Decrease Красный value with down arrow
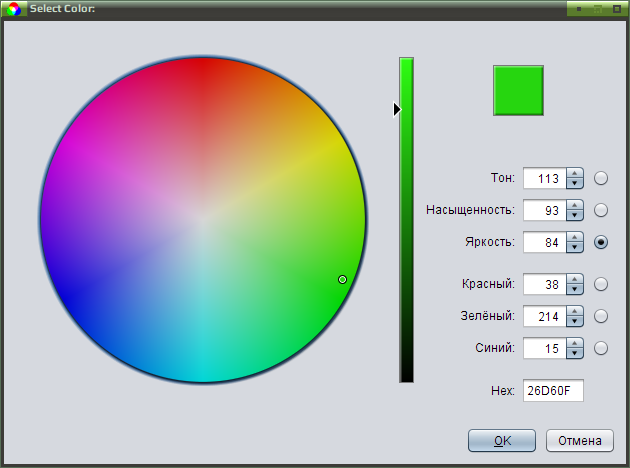The height and width of the screenshot is (468, 630). [x=575, y=289]
